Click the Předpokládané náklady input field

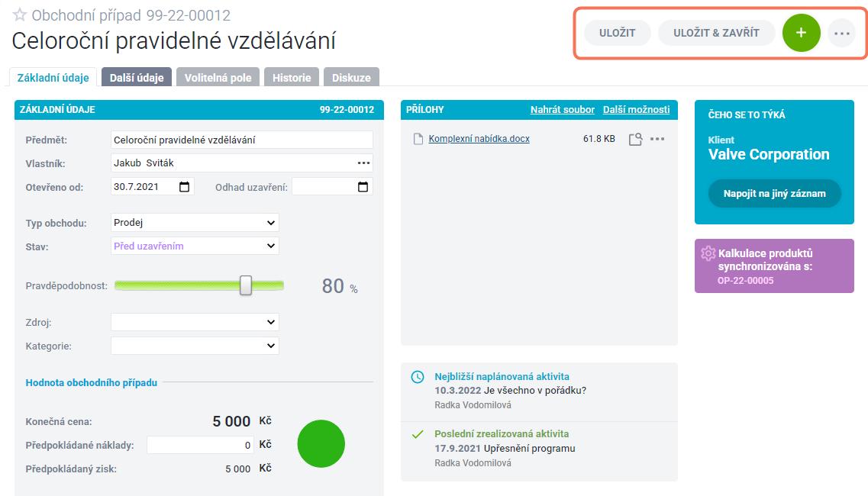tap(200, 445)
